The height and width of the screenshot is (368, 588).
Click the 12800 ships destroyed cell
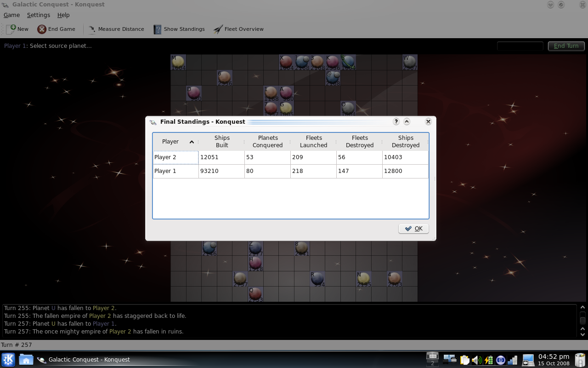(x=406, y=171)
